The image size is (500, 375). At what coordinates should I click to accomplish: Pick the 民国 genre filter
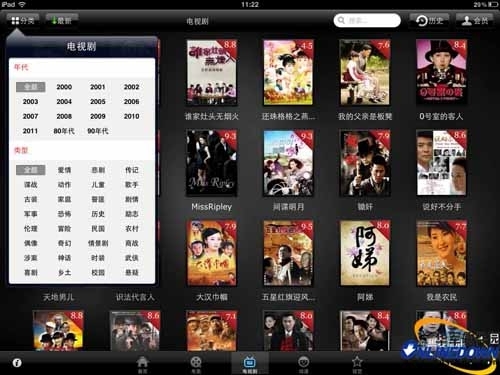pyautogui.click(x=98, y=229)
